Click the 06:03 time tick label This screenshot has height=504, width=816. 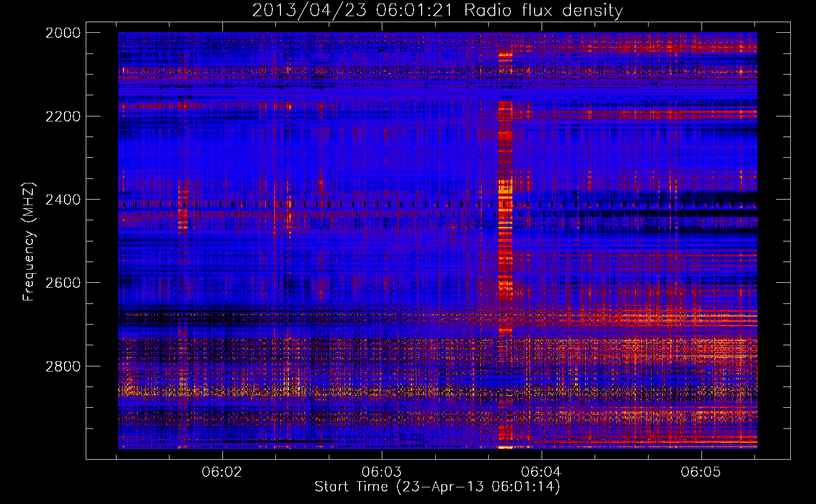pos(382,472)
